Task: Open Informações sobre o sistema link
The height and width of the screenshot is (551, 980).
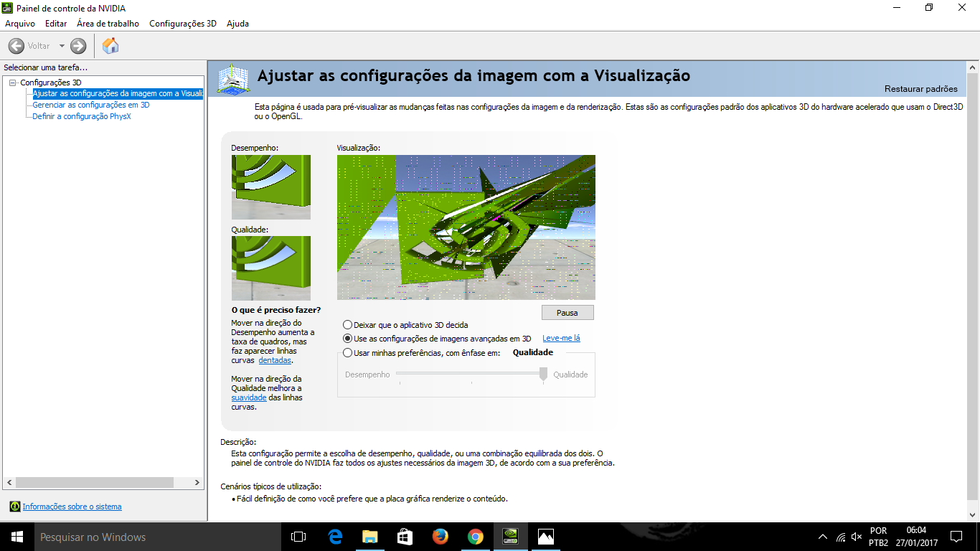Action: pyautogui.click(x=72, y=507)
